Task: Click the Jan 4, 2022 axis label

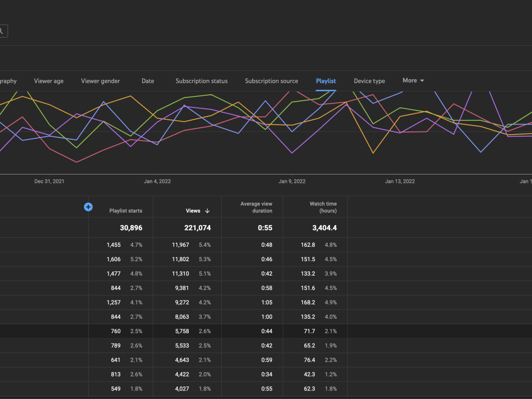Action: click(157, 181)
